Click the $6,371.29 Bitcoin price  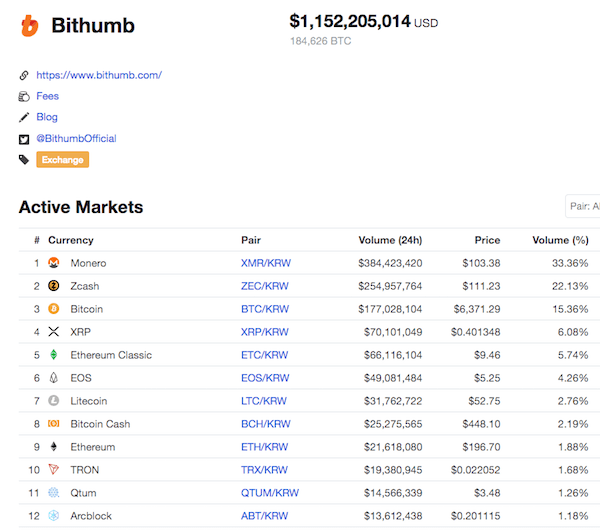(477, 309)
